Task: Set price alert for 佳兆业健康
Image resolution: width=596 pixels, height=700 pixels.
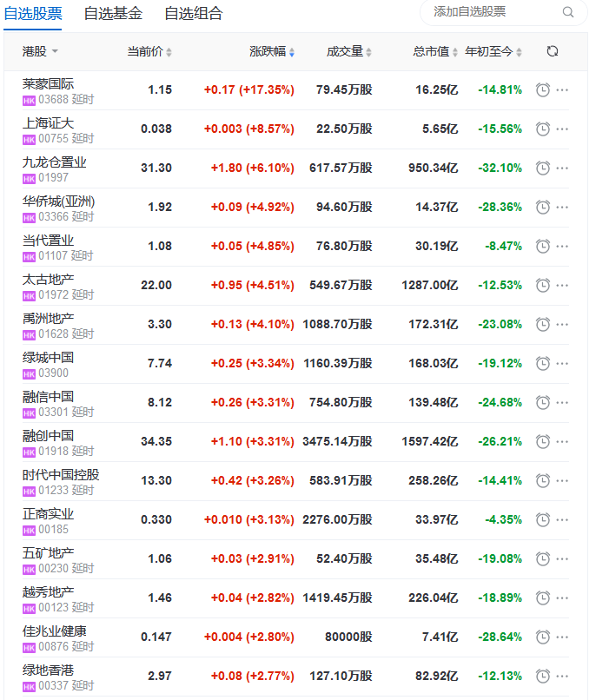Action: click(542, 637)
